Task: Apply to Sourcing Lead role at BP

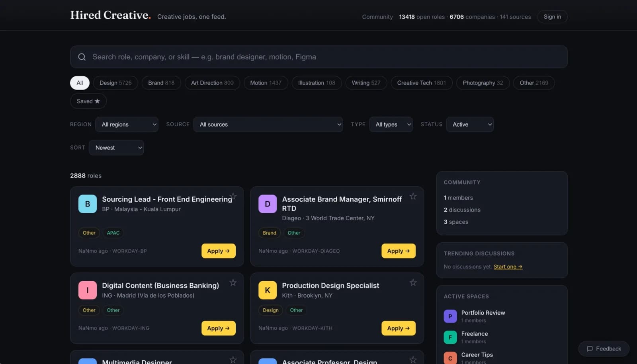Action: 219,251
